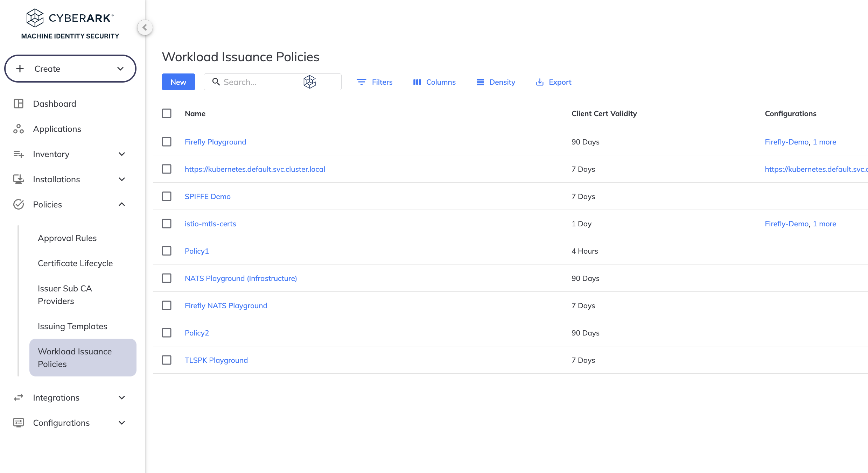The image size is (868, 473).
Task: Open Issuing Templates under Policies
Action: [72, 326]
